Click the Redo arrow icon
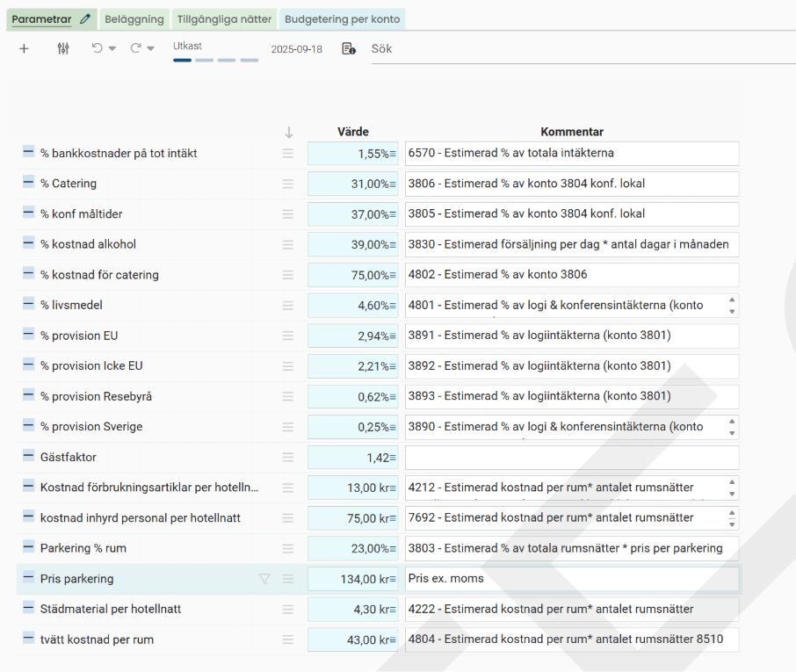796x672 pixels. point(136,49)
